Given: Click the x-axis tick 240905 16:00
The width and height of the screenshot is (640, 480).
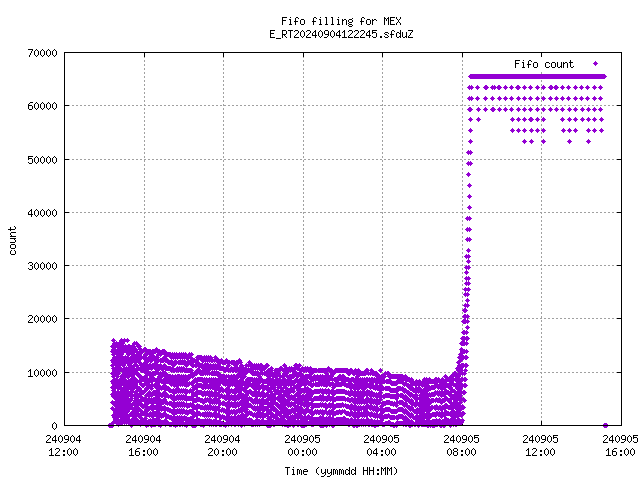Looking at the screenshot, I should pyautogui.click(x=620, y=446).
